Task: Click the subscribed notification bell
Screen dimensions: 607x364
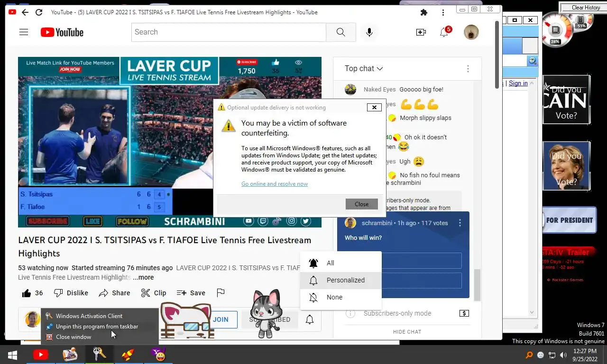Action: point(309,320)
